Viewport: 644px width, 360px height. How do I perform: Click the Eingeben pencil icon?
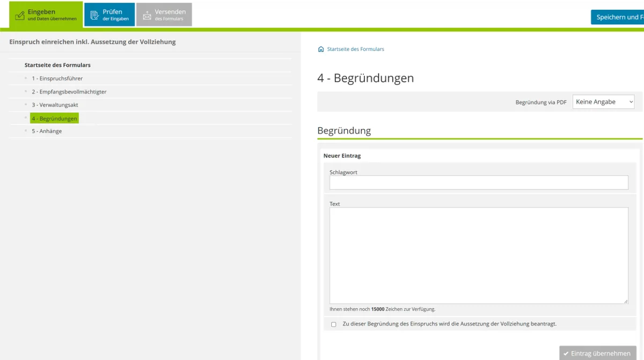tap(20, 16)
